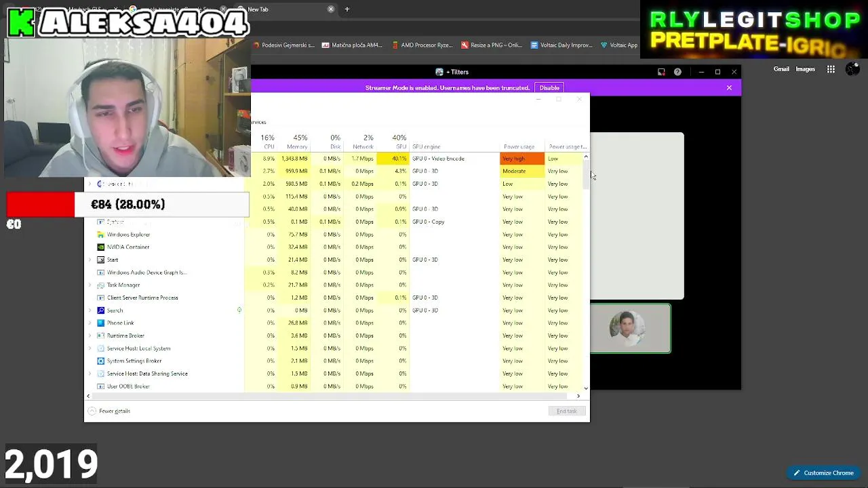Click the NVIDIA Container green icon
The width and height of the screenshot is (868, 488).
tap(101, 247)
